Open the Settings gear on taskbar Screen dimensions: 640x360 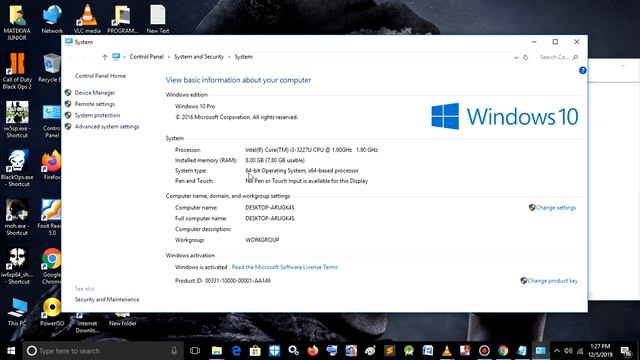tap(293, 351)
